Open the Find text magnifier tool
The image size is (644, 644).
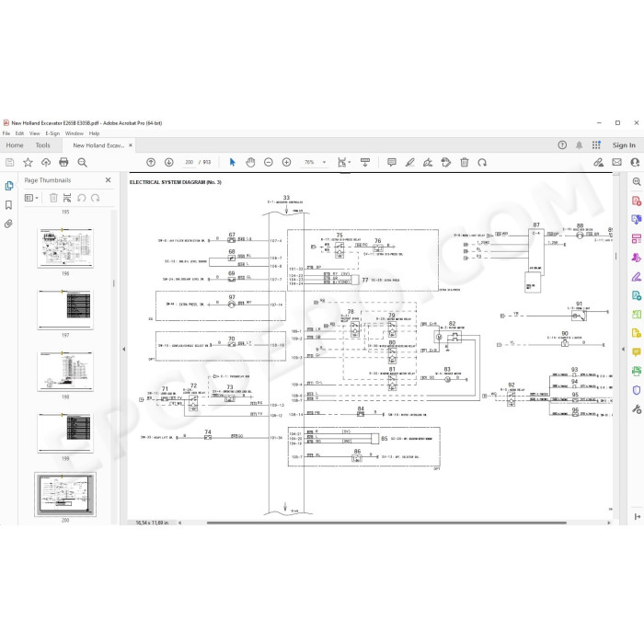point(82,162)
